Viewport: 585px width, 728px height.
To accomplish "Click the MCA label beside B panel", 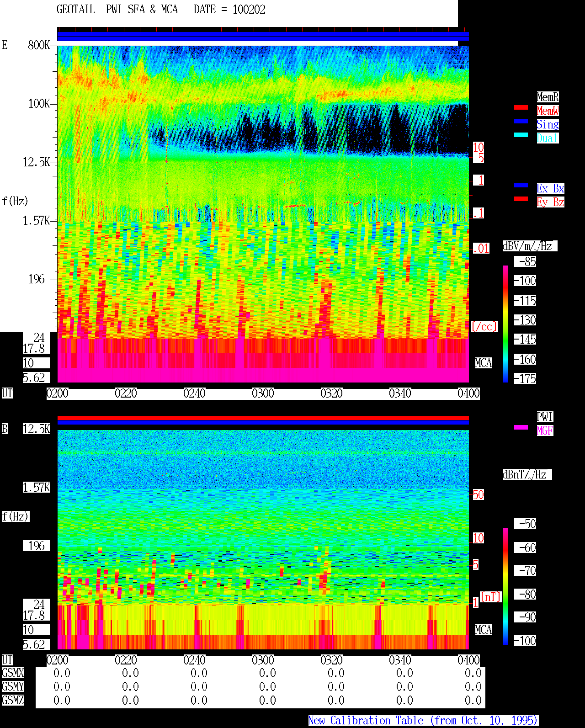I will pyautogui.click(x=483, y=630).
